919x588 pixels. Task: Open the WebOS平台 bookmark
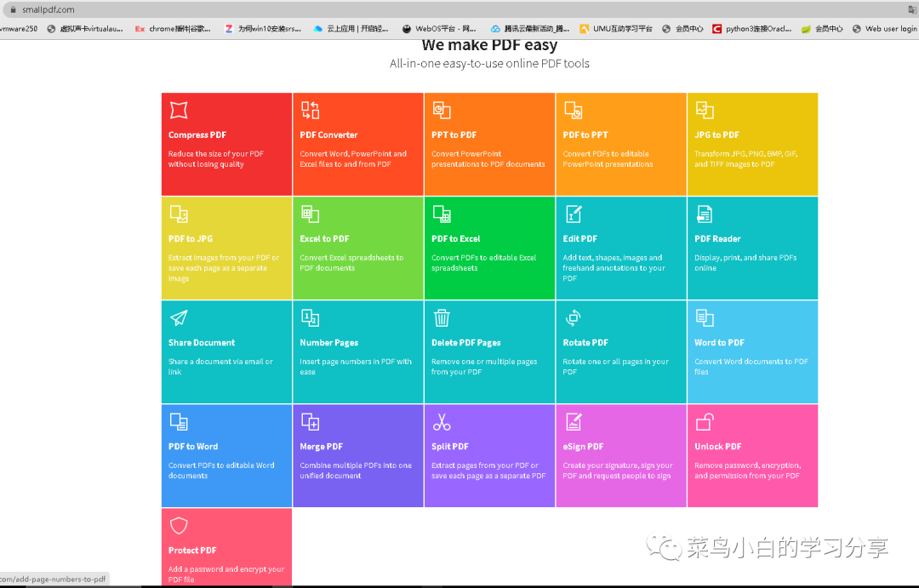coord(439,28)
